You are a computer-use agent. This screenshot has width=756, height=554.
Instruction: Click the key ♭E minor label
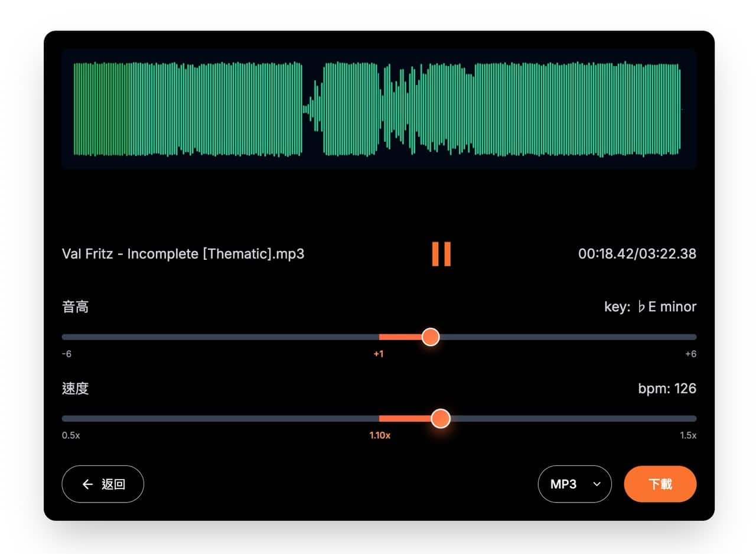(x=650, y=307)
